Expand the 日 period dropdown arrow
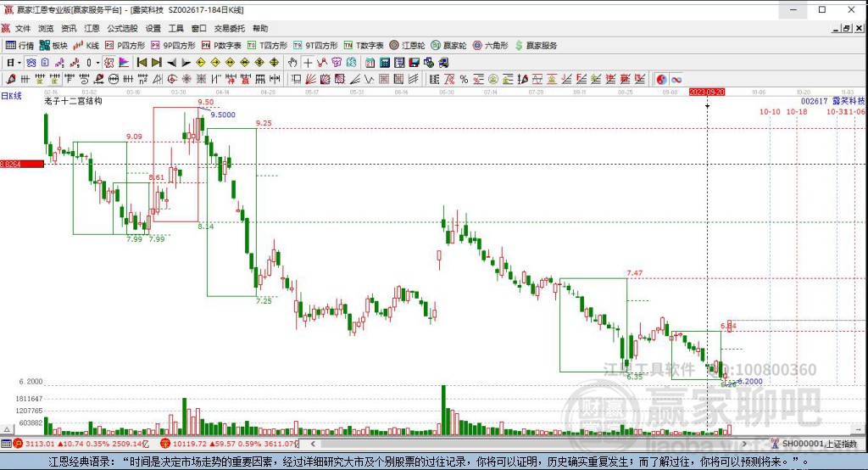Viewport: 868px width, 470px height. [x=19, y=63]
